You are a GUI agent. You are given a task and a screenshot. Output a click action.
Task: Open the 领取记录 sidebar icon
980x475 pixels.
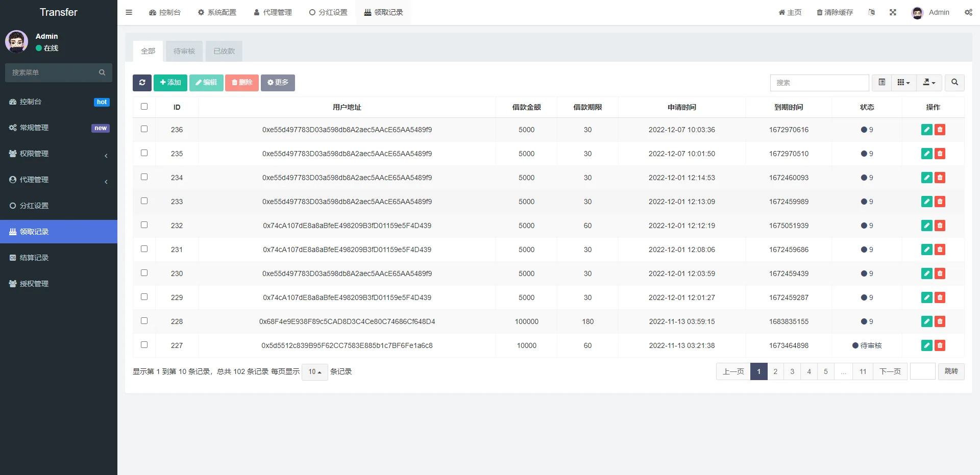[13, 232]
